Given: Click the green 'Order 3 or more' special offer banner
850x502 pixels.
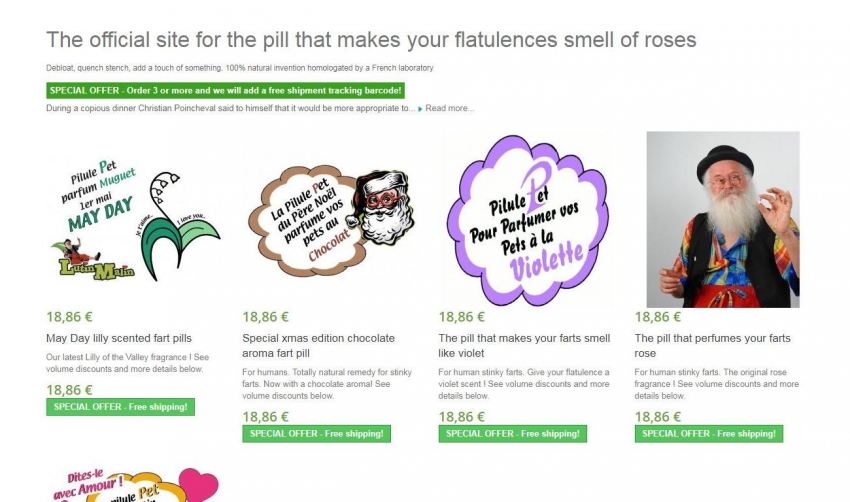Looking at the screenshot, I should coord(226,91).
